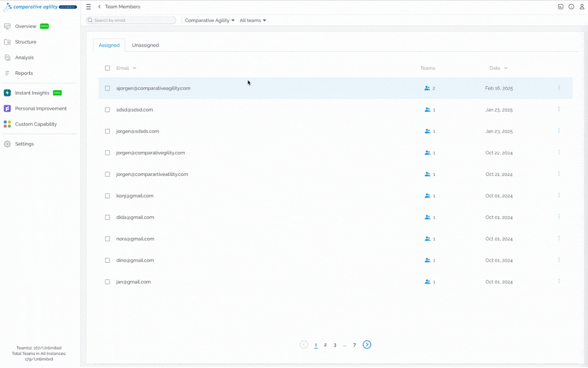Open the Settings gear in sidebar
Viewport: 588px width, 368px height.
(7, 144)
